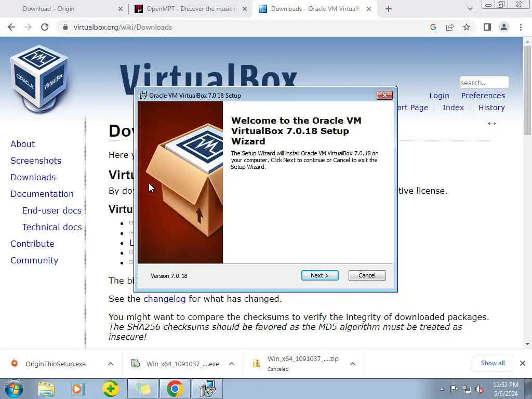Open the Chrome profile avatar

504,27
